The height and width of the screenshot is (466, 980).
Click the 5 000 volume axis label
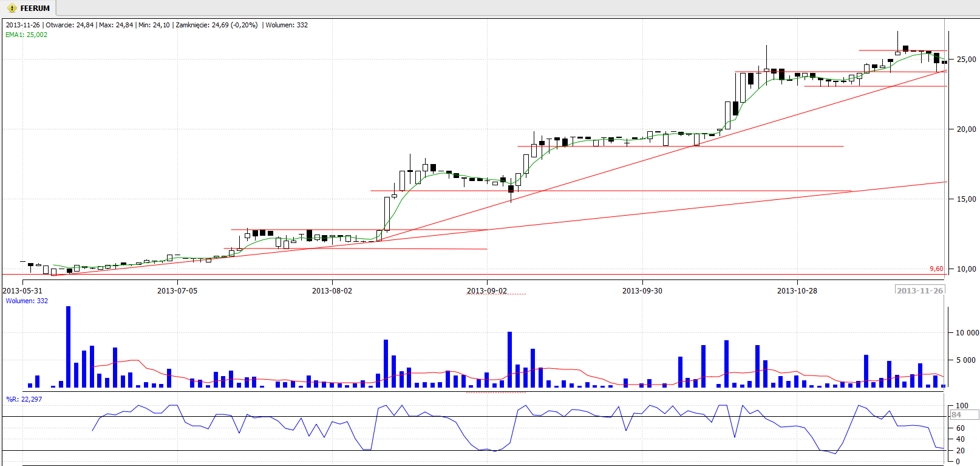coord(967,360)
